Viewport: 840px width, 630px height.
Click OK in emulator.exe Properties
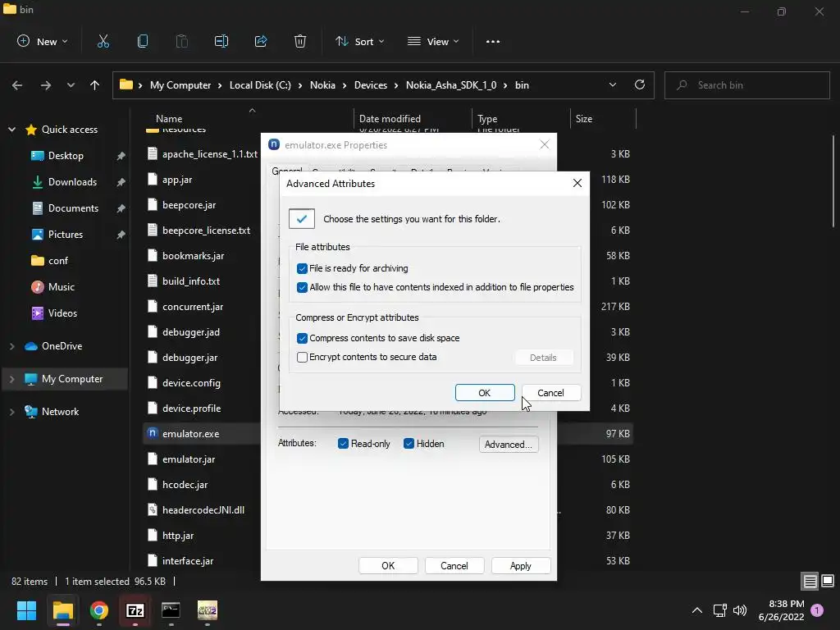tap(388, 566)
